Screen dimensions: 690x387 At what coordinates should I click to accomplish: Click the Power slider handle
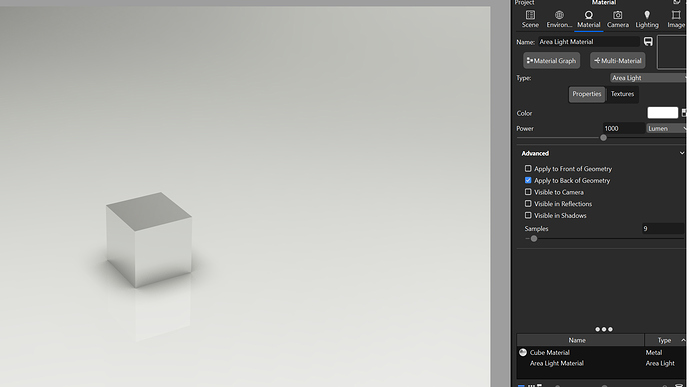603,138
